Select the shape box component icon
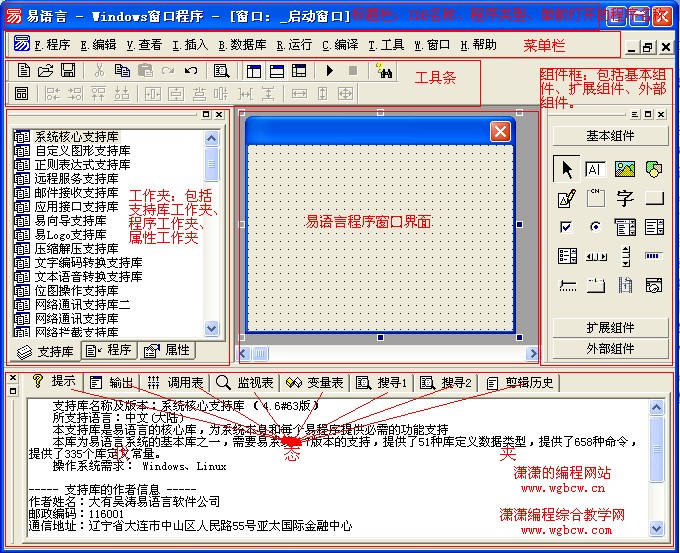 [x=654, y=169]
